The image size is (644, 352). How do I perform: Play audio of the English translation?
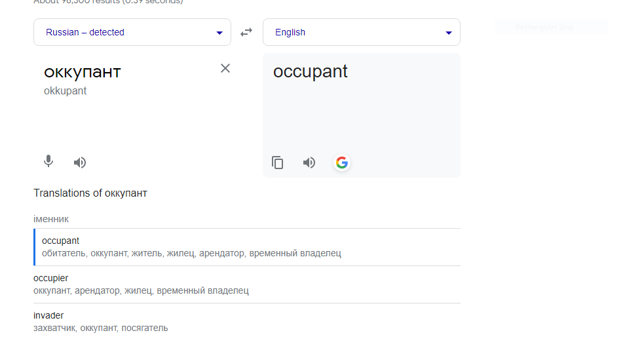click(x=309, y=163)
